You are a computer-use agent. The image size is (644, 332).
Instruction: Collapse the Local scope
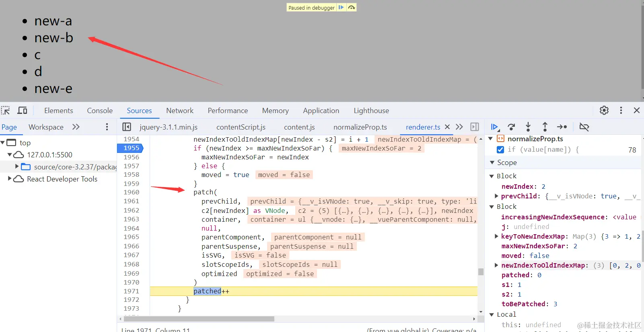(x=492, y=315)
